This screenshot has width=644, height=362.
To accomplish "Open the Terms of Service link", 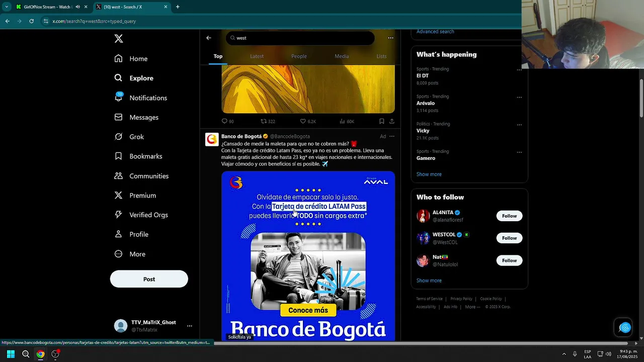I will [429, 299].
